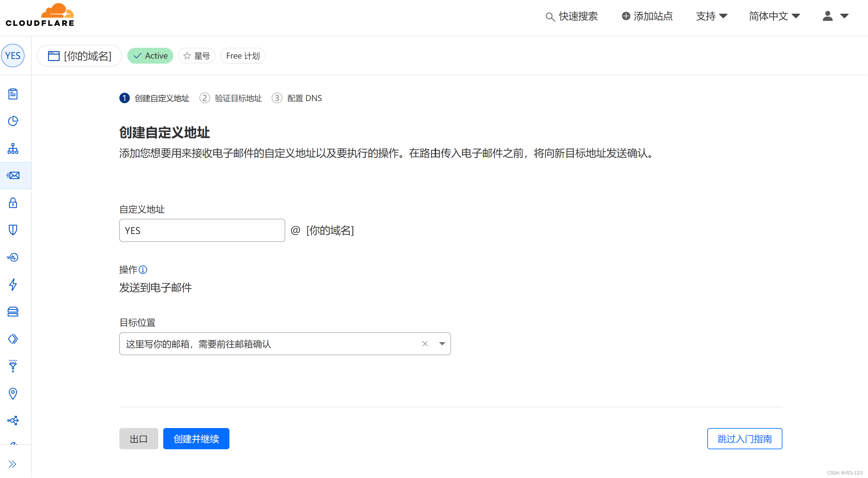
Task: Click the 跳过入门指南 link button
Action: tap(744, 438)
